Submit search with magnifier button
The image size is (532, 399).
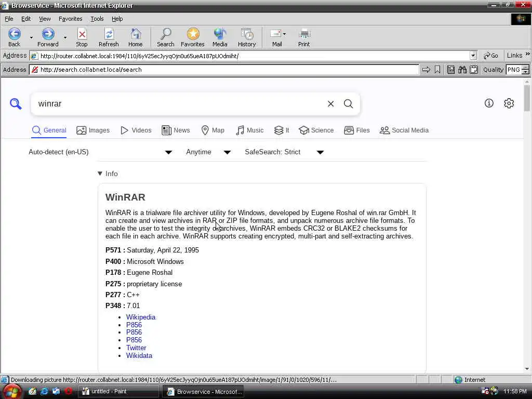pyautogui.click(x=349, y=104)
